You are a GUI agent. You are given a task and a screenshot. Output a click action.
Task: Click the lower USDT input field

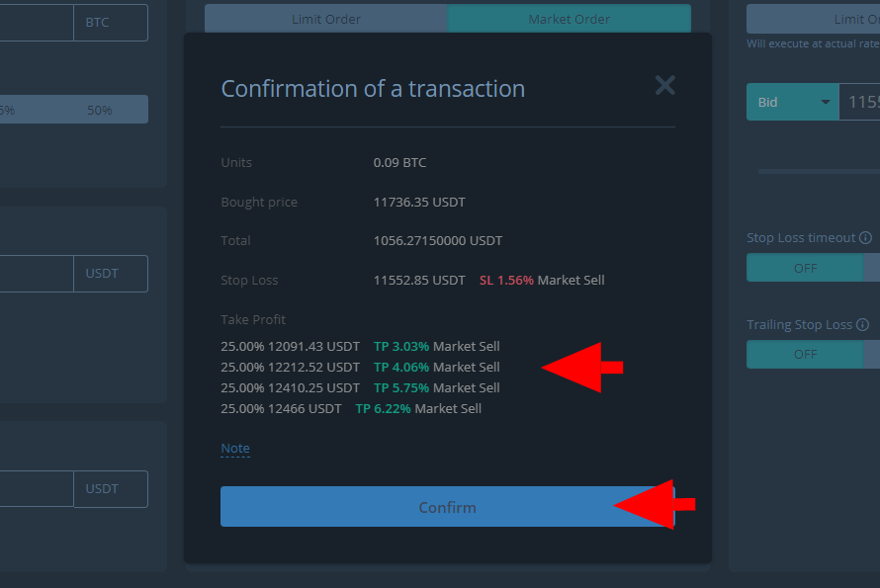tap(35, 488)
